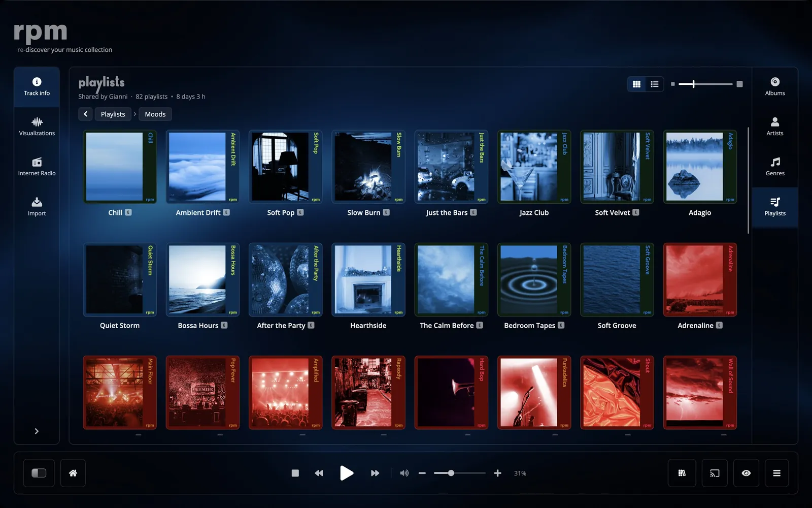
Task: Open the music library icon button
Action: 682,473
